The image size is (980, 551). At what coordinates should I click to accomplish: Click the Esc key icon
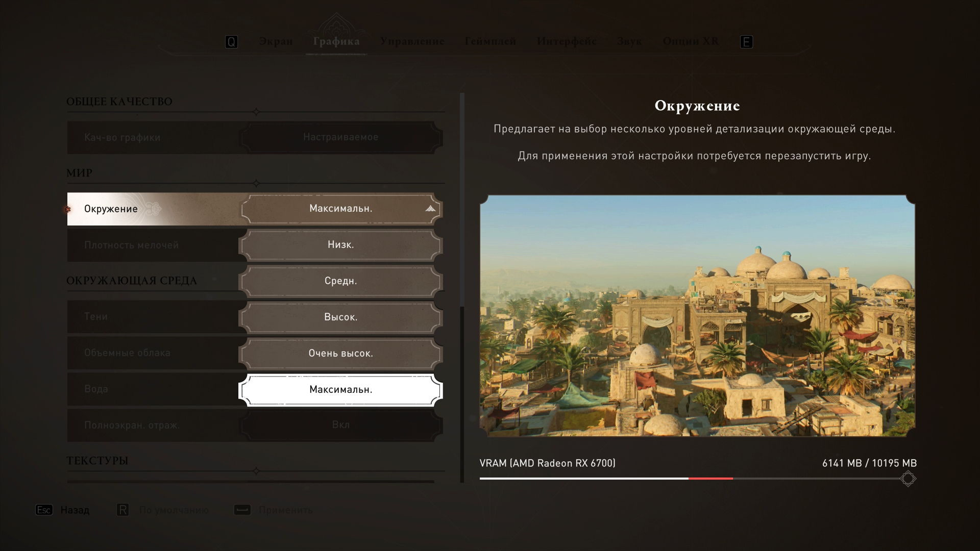coord(44,510)
